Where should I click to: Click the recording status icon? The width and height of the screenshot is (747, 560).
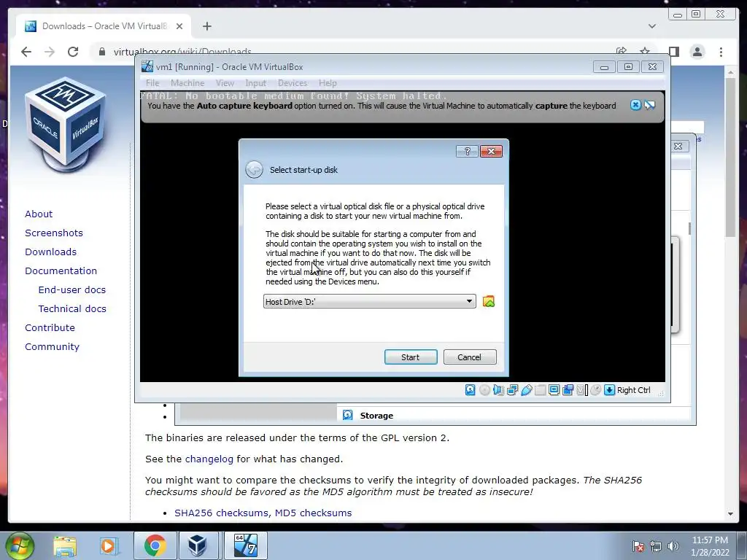point(568,390)
